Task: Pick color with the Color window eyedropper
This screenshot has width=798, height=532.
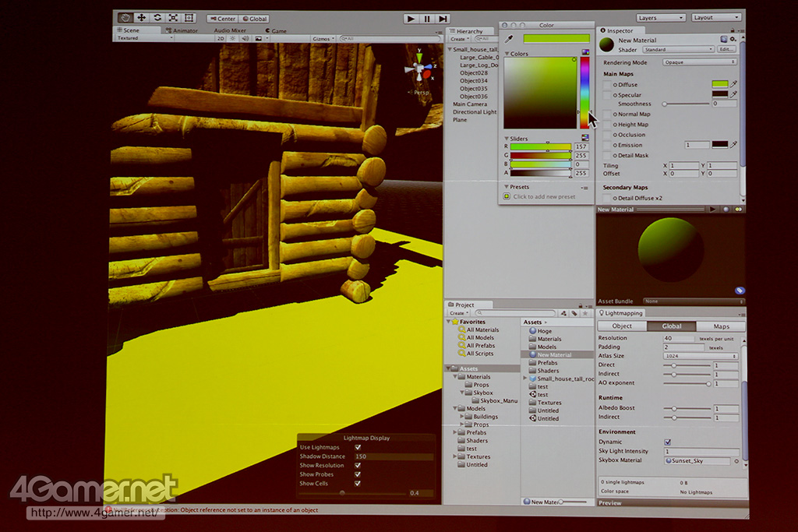Action: 508,39
